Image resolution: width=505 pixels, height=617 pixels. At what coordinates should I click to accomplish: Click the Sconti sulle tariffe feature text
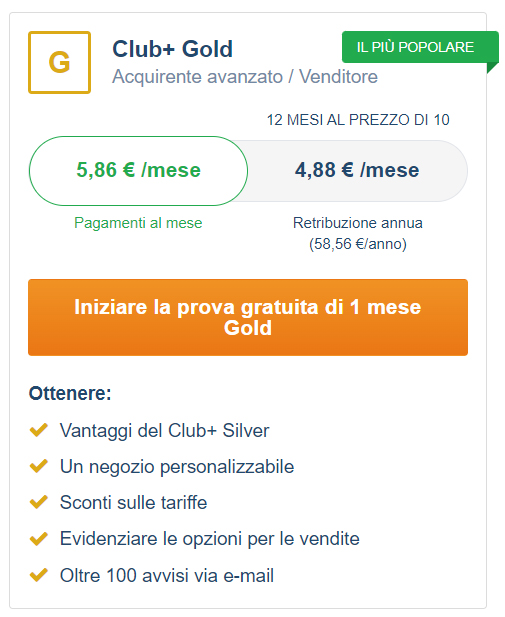[133, 502]
